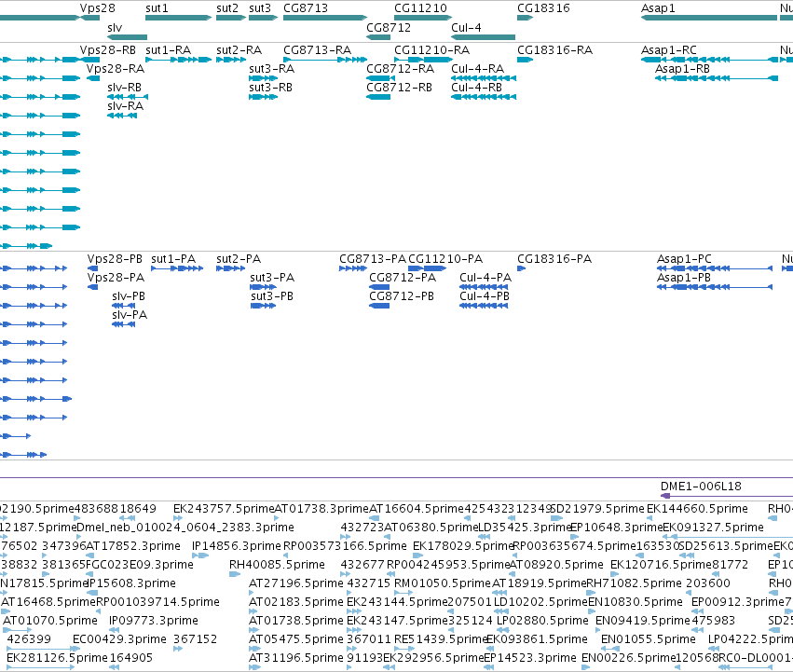This screenshot has width=793, height=672.
Task: Click the CG8712-RA transcript label
Action: tap(400, 69)
